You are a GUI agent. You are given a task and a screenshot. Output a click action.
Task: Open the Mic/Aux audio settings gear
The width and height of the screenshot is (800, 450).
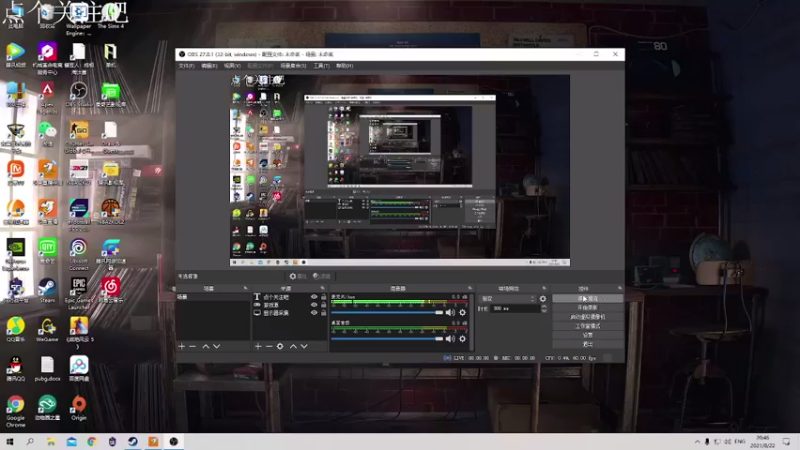(x=462, y=312)
